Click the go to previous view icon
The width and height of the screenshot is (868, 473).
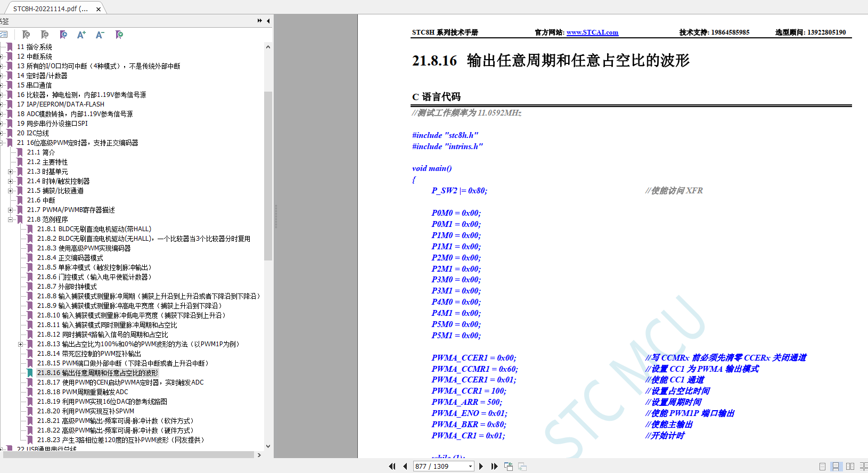pyautogui.click(x=509, y=466)
